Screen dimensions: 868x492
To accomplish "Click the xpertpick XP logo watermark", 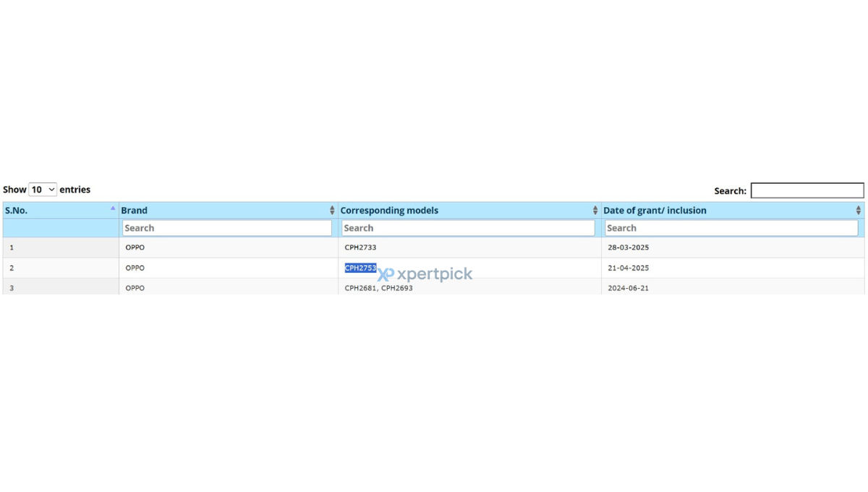I will click(386, 274).
